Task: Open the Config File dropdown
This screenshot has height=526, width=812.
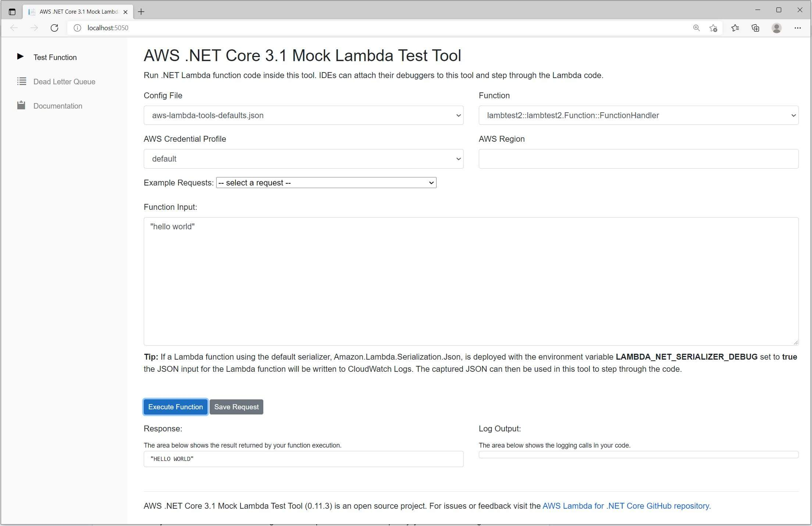Action: 303,115
